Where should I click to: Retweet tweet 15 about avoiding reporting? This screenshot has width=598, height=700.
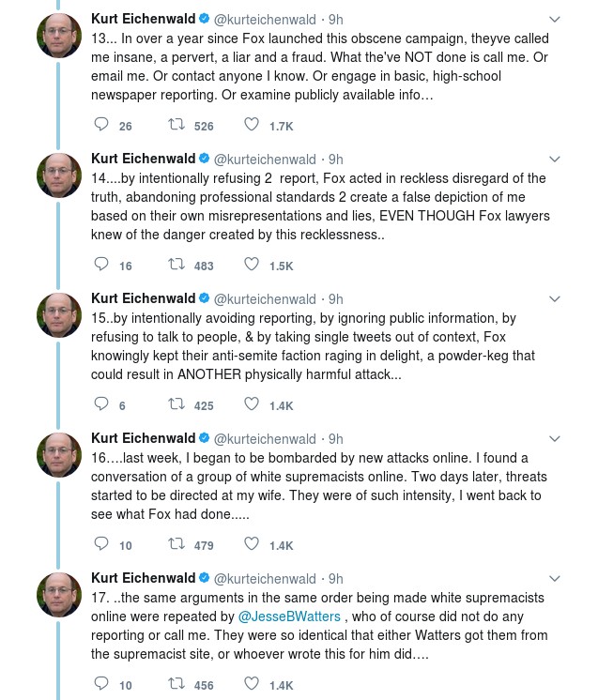pos(176,405)
